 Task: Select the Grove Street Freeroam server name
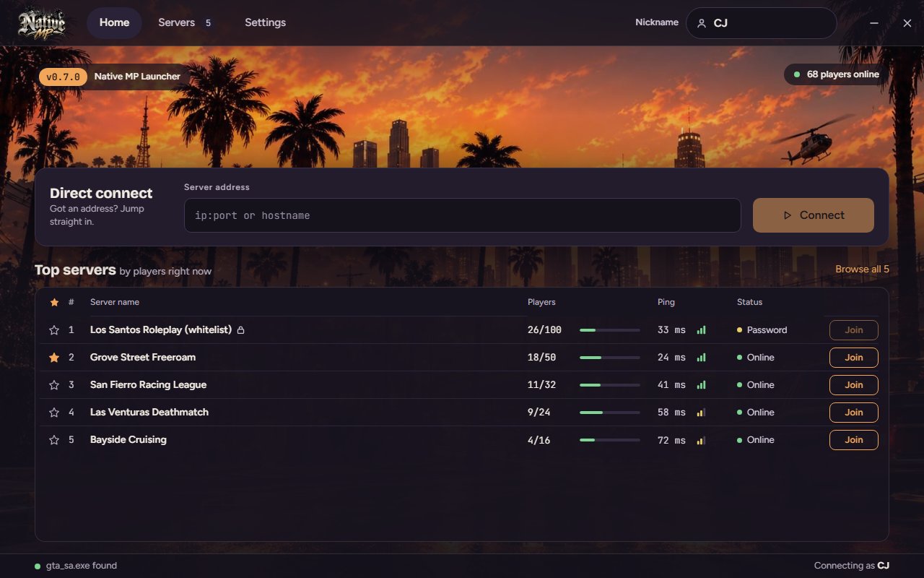pos(143,358)
